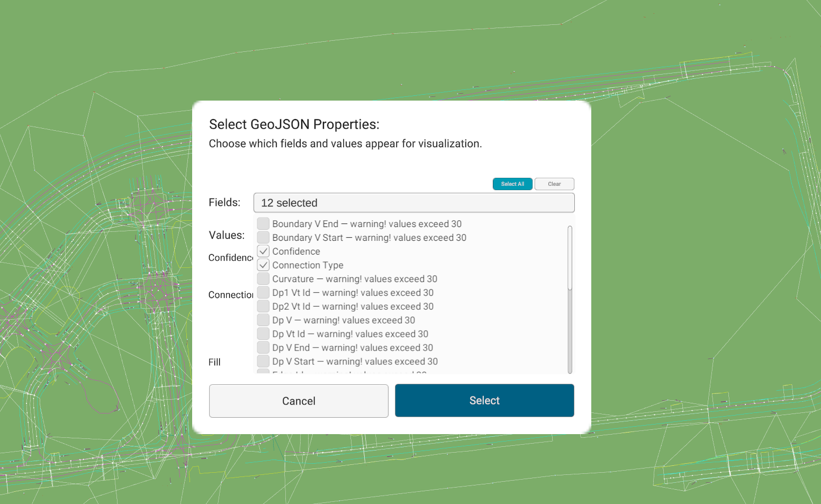Enable the Curvature field checkbox
This screenshot has width=821, height=504.
pyautogui.click(x=263, y=279)
